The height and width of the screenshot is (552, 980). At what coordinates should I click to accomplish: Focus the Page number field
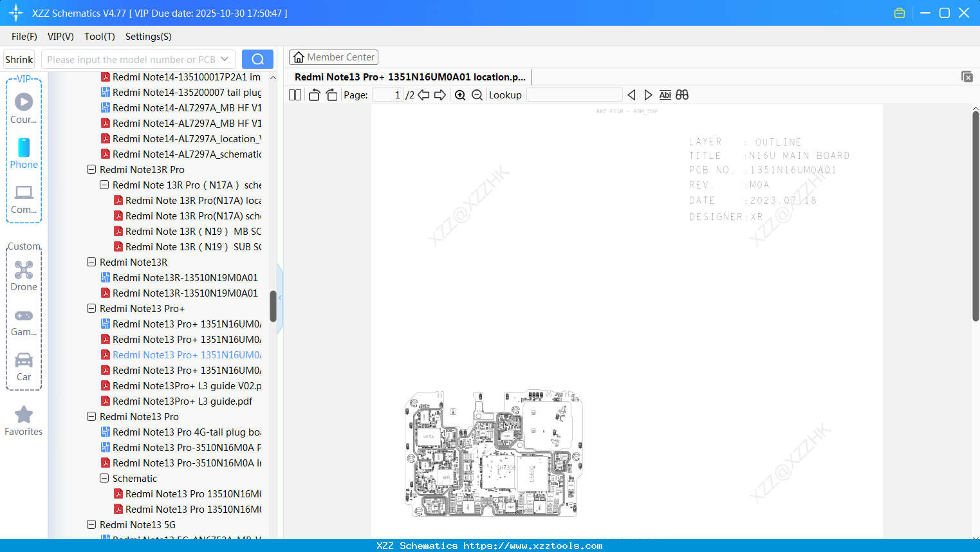(x=387, y=95)
